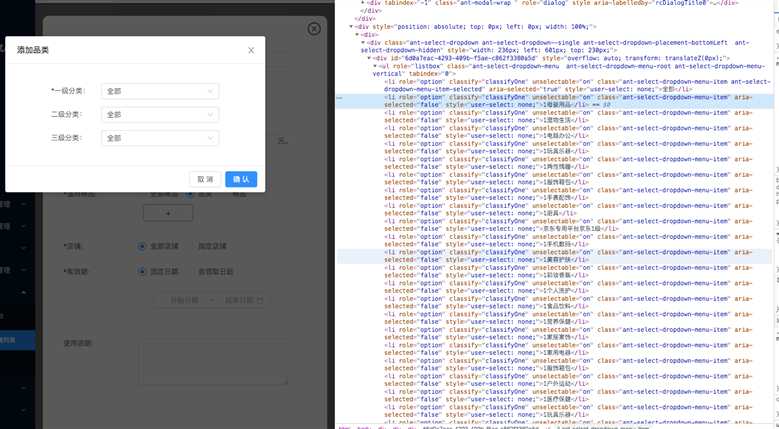Select the highlighted li row 1母婴用品 in DevTools
Image resolution: width=779 pixels, height=429 pixels.
click(x=555, y=101)
